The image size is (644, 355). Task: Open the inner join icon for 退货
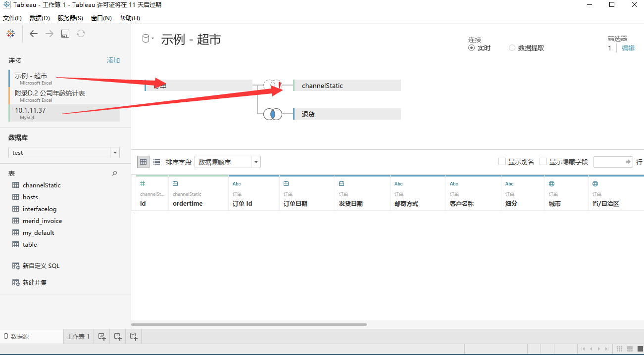pos(272,114)
